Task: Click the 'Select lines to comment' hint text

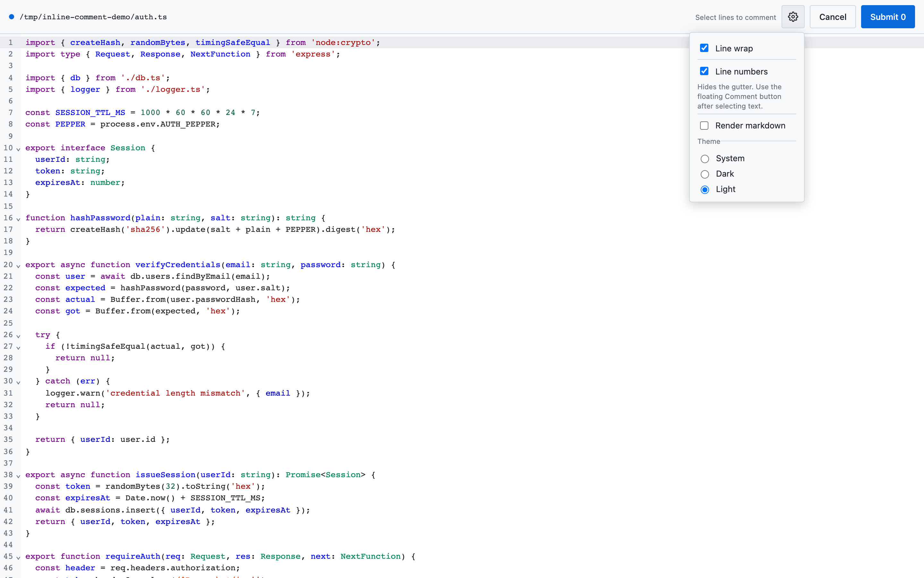Action: (x=735, y=17)
